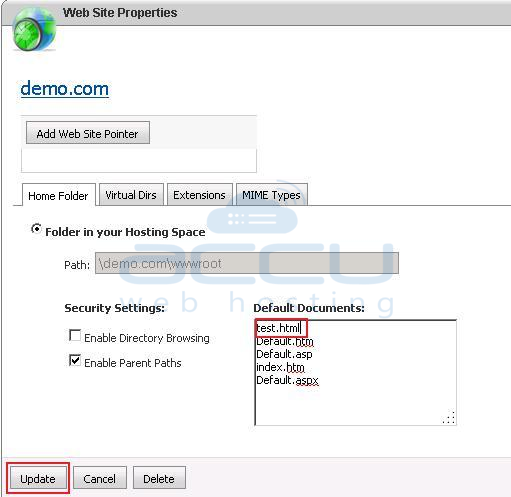
Task: Click test.html line in Default Documents
Action: pos(278,328)
